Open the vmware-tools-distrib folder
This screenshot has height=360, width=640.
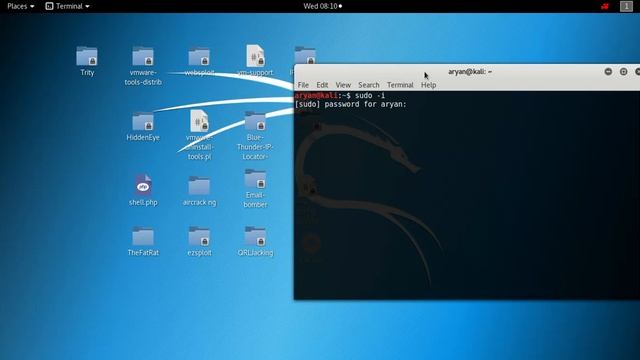(143, 57)
